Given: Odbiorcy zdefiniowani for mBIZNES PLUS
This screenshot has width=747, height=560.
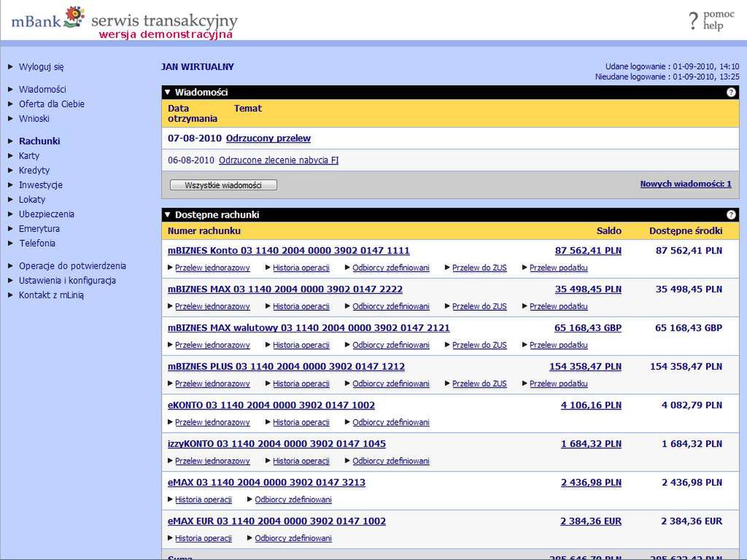Looking at the screenshot, I should click(391, 384).
